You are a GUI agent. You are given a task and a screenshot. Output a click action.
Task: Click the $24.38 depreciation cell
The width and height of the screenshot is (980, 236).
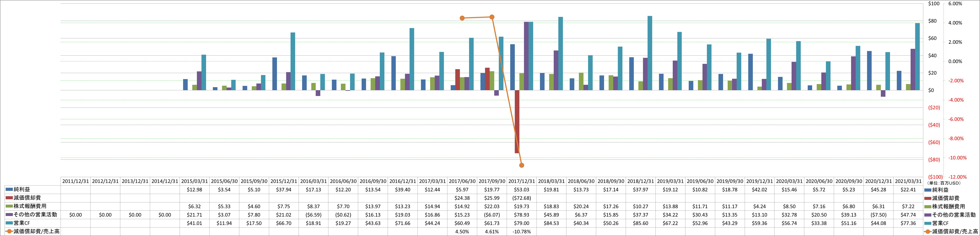pos(462,198)
